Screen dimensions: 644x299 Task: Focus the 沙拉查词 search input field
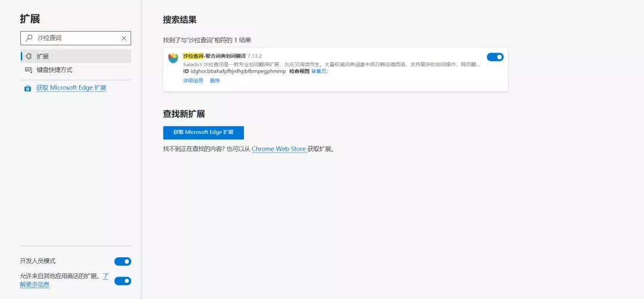click(x=76, y=38)
